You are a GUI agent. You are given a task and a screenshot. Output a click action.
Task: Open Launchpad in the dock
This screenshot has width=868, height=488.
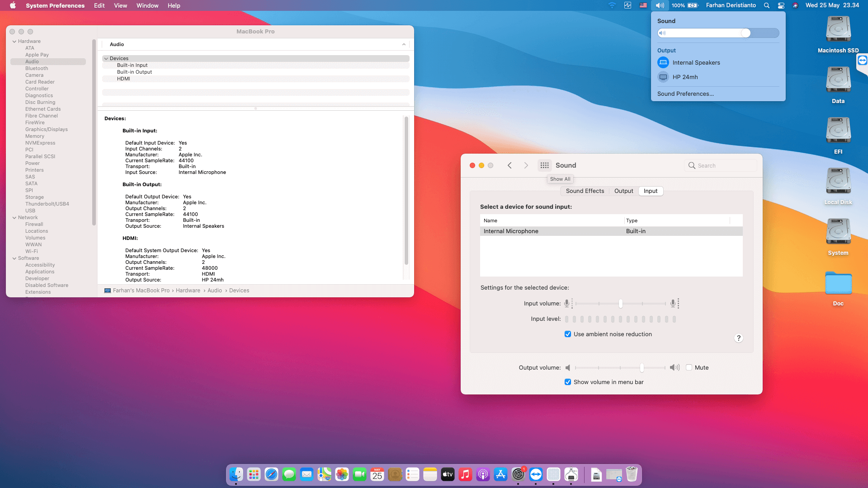click(254, 474)
